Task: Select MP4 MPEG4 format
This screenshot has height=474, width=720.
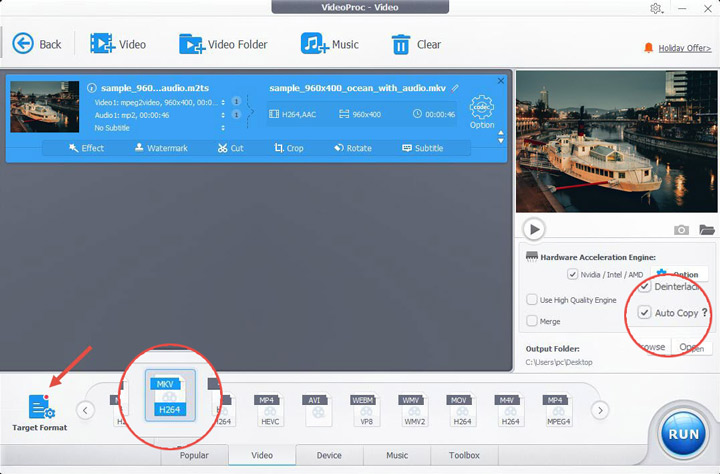Action: tap(557, 410)
